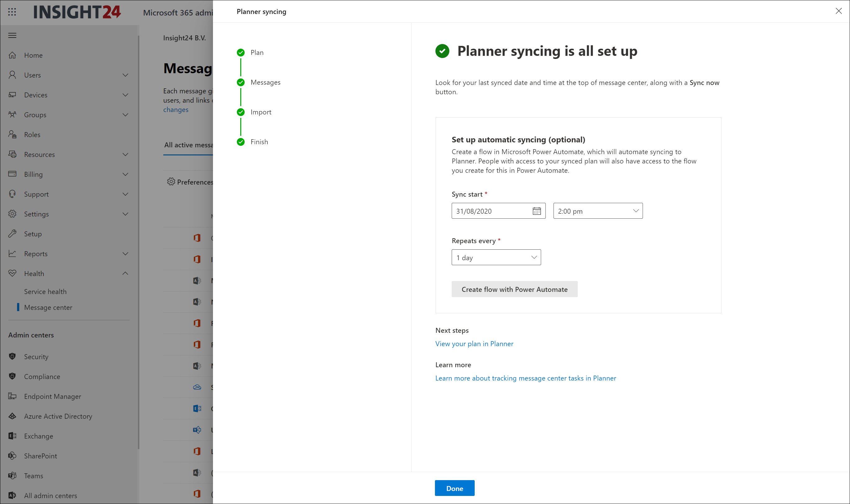Click the Users person icon
Image resolution: width=850 pixels, height=504 pixels.
tap(12, 75)
